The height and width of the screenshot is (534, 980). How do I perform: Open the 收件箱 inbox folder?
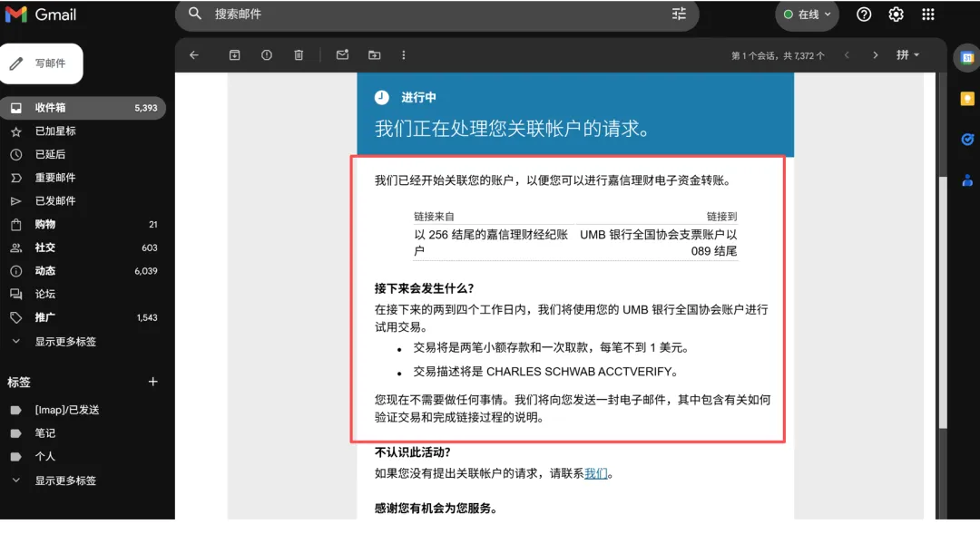(83, 107)
